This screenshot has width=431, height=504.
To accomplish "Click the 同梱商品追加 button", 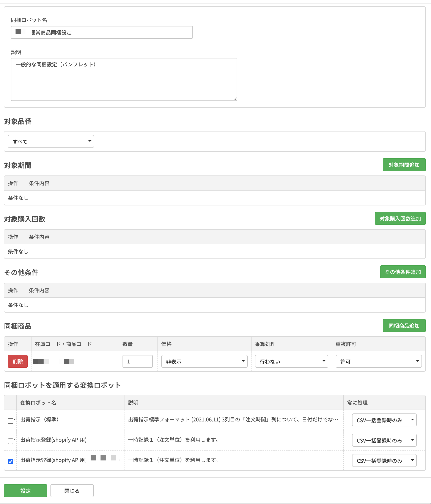I will pos(404,326).
